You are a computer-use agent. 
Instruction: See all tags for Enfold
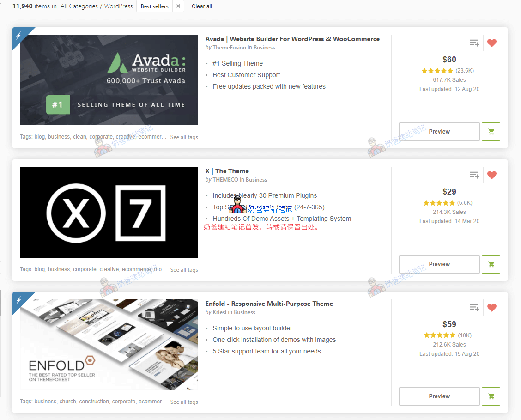click(x=184, y=402)
